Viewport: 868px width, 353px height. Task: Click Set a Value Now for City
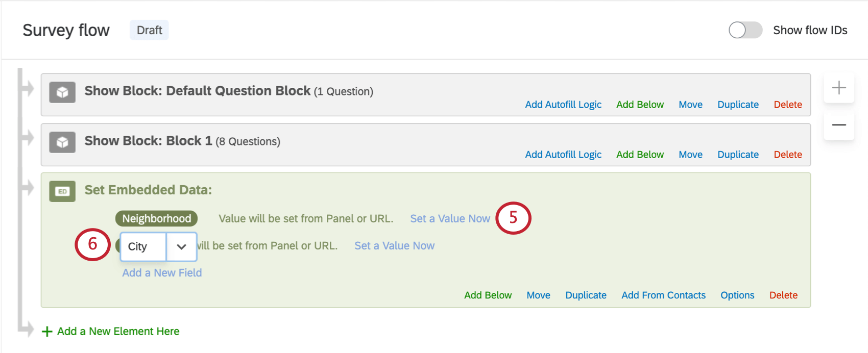(394, 246)
